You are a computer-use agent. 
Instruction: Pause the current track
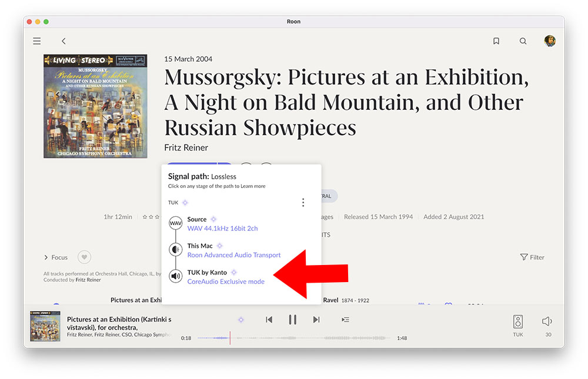click(x=292, y=320)
